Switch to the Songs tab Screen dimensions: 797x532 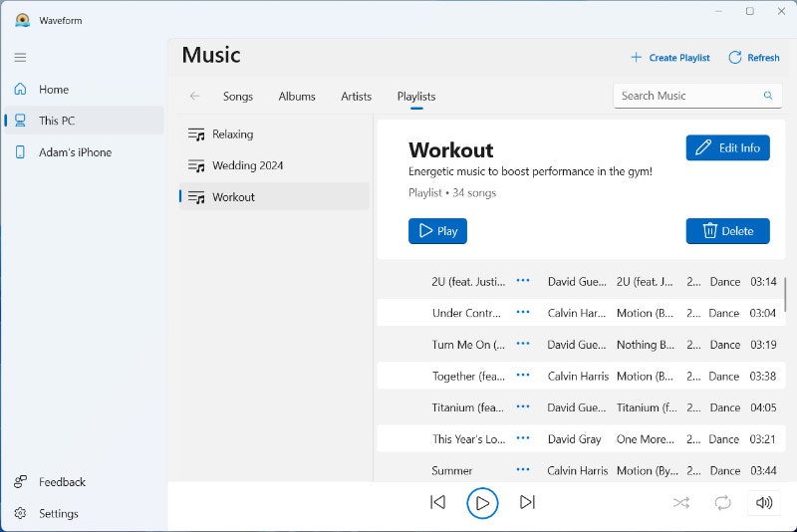238,96
